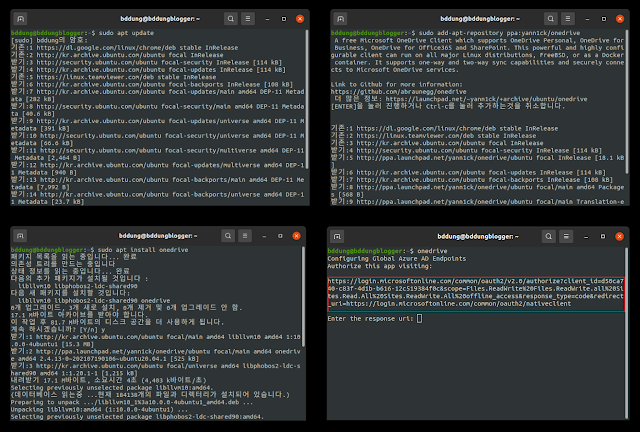Click the 'Authorize this app visiting:' line
The image size is (640, 432).
pyautogui.click(x=380, y=266)
